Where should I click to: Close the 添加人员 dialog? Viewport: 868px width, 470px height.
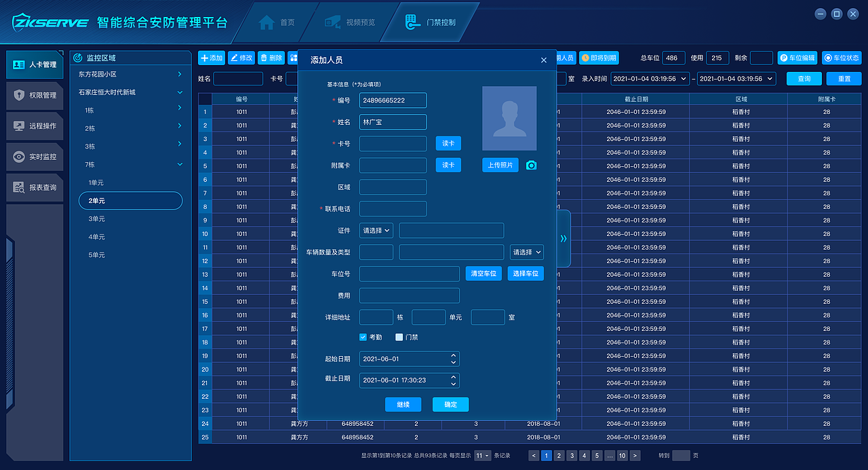544,60
